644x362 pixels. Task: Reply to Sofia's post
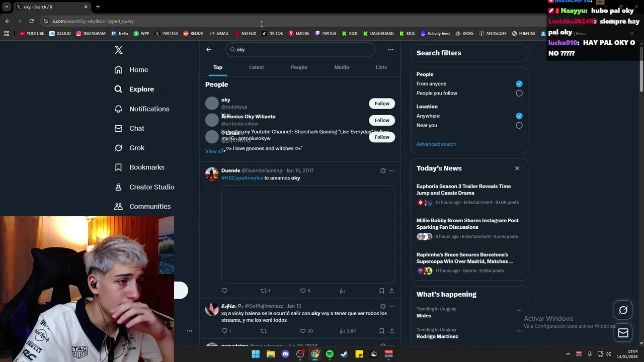(226, 331)
